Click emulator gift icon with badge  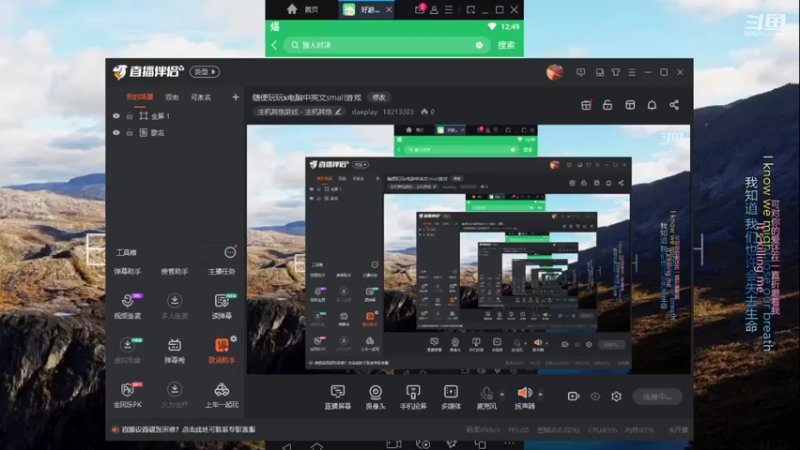419,9
